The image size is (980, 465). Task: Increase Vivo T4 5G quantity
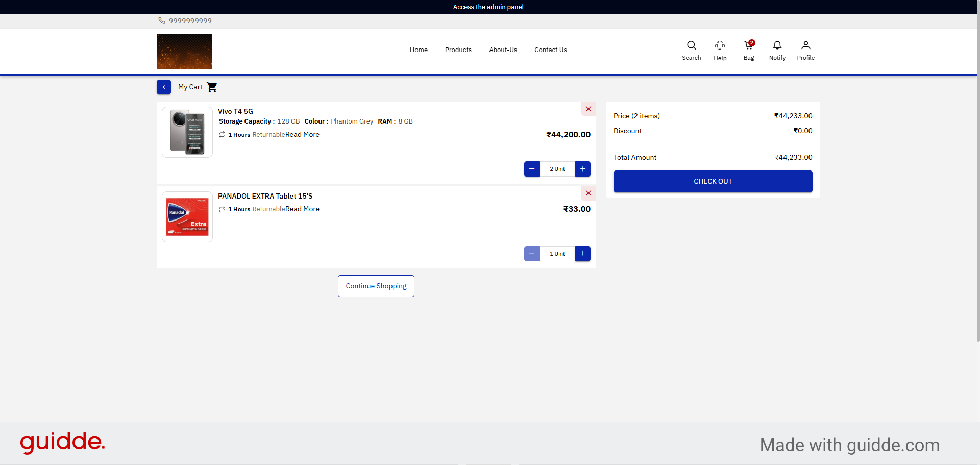coord(582,169)
